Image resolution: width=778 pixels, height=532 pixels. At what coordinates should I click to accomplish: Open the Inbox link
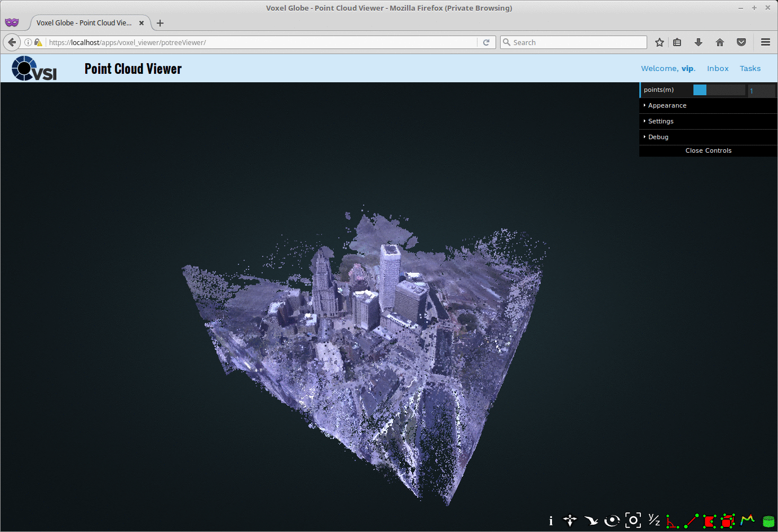718,68
